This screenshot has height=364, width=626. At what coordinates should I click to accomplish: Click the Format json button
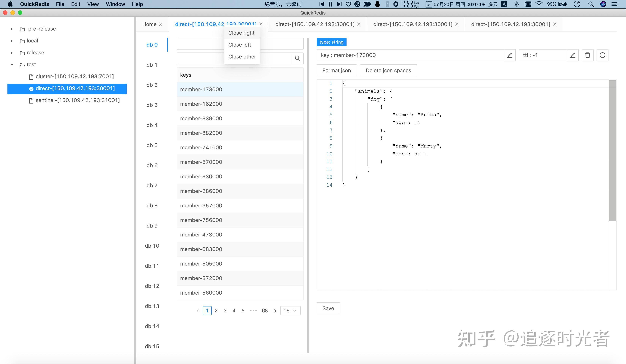tap(337, 71)
